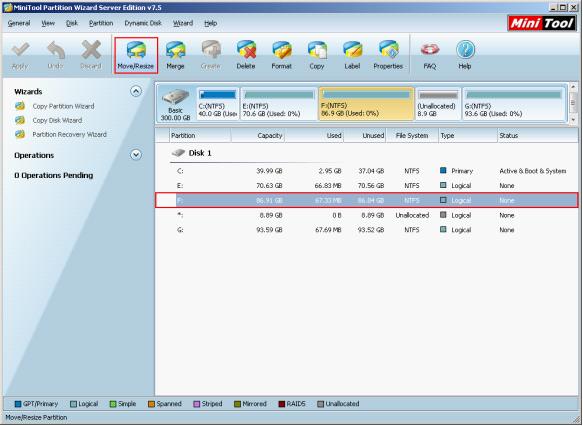Sort by Used column header
This screenshot has height=426, width=583.
click(x=314, y=136)
